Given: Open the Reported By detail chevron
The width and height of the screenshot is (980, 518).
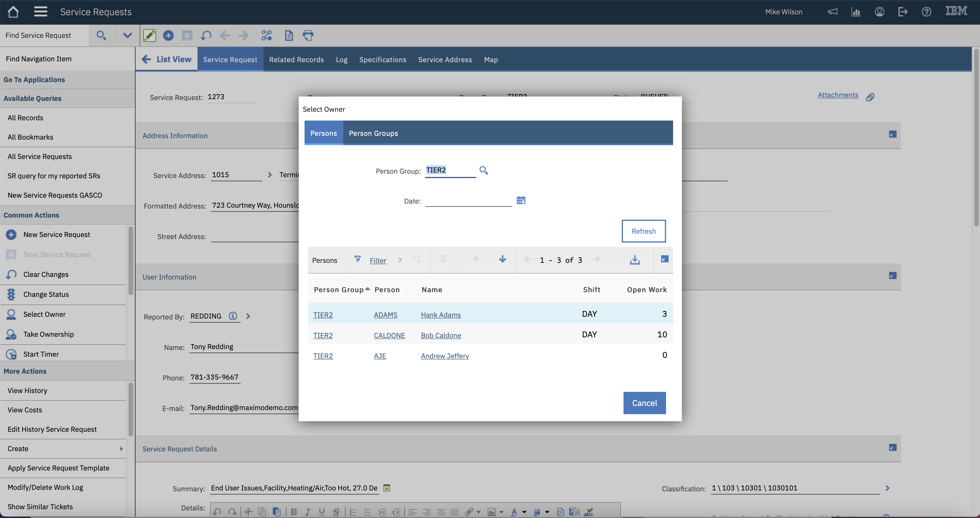Looking at the screenshot, I should tap(248, 316).
